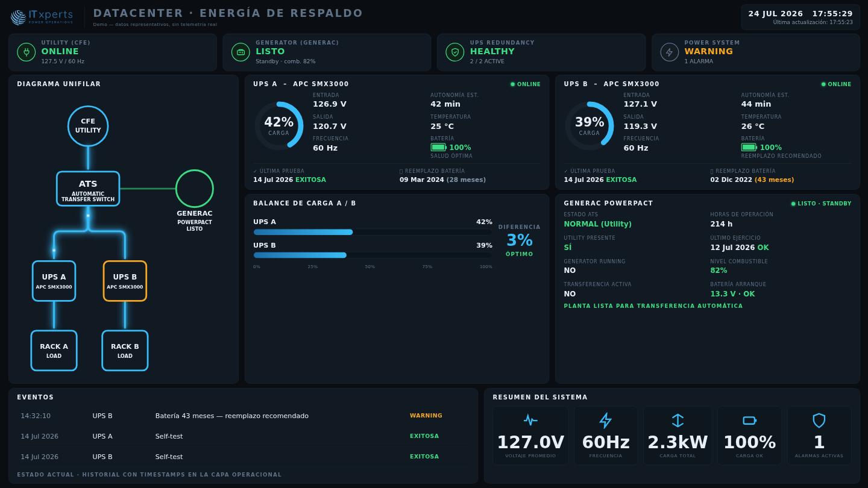
Task: Select the UPS A node in diagram
Action: pos(54,281)
